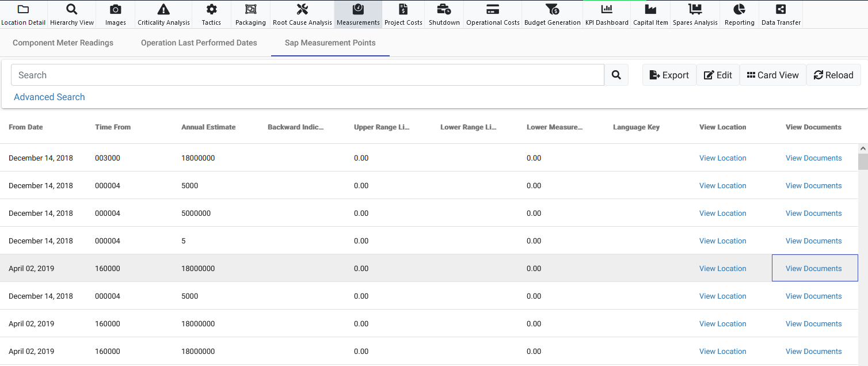Switch to Card View
Screen dimensions: 868x366
tap(773, 75)
